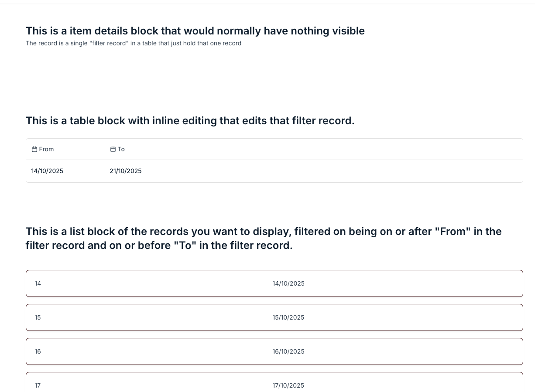
Task: Click the "filter record" description subtitle text
Action: coord(134,43)
